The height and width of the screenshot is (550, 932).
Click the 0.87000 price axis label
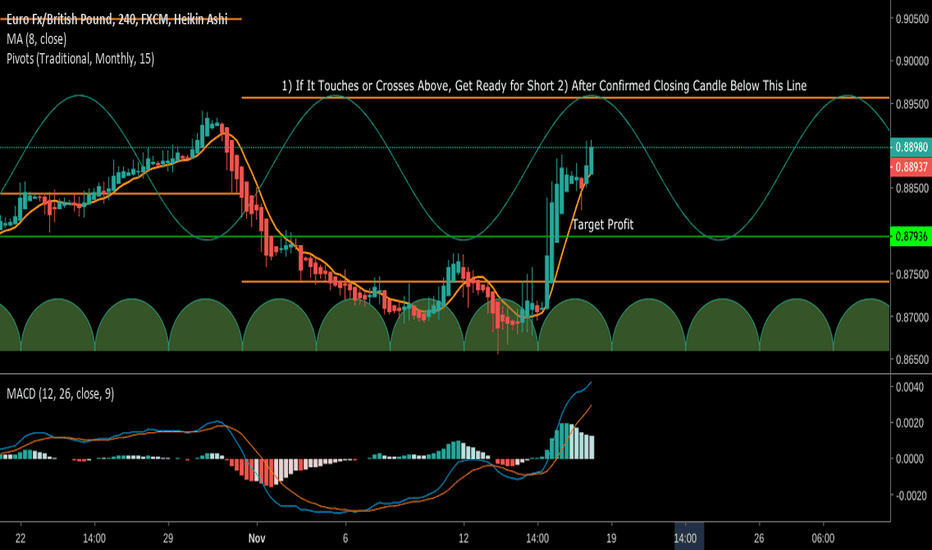tap(912, 318)
